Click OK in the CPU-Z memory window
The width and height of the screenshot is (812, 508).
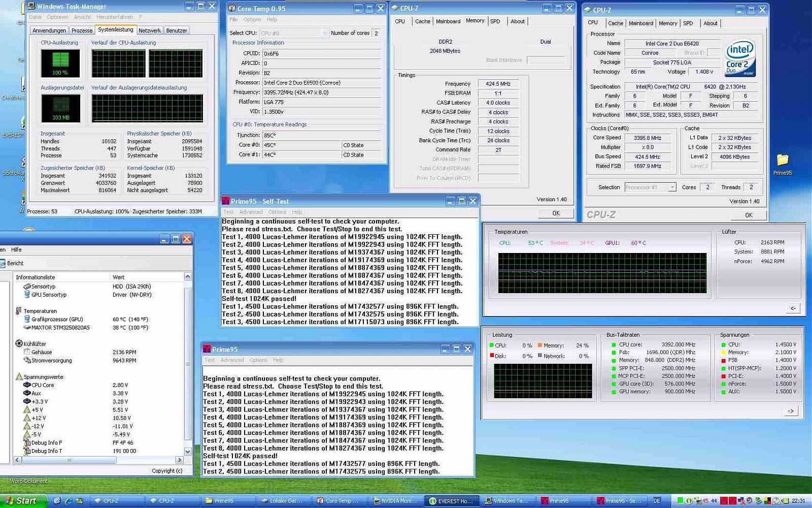click(x=556, y=213)
